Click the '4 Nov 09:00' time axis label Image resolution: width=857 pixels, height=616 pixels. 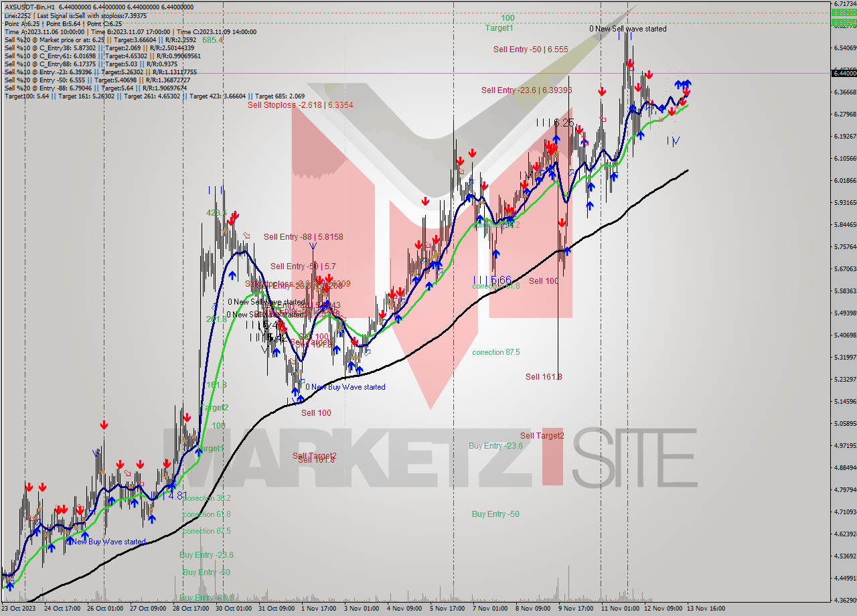404,609
